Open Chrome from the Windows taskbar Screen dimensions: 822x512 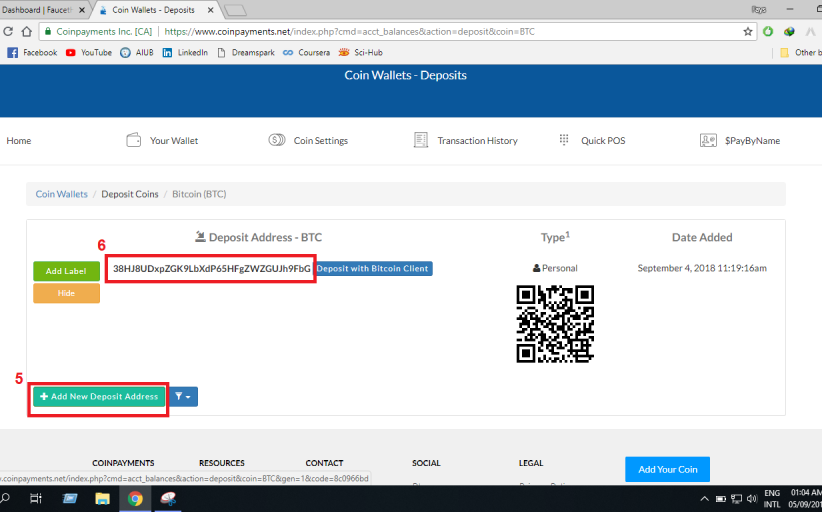point(134,498)
